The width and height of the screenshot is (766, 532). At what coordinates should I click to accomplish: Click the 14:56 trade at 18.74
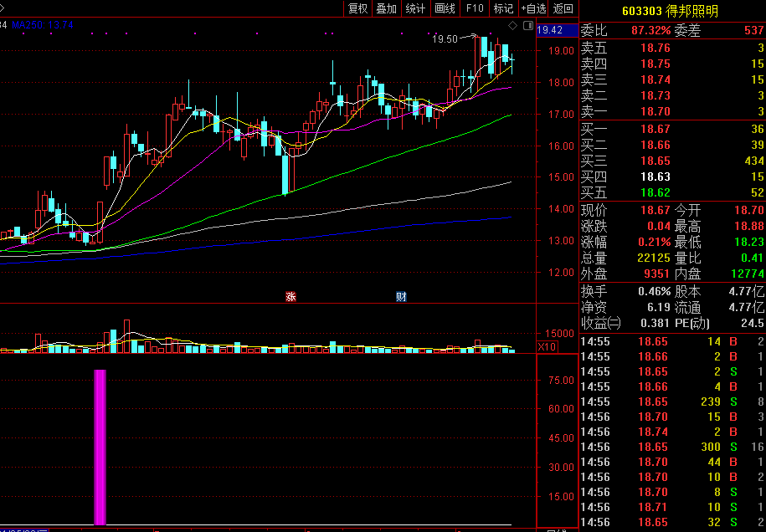(x=672, y=432)
